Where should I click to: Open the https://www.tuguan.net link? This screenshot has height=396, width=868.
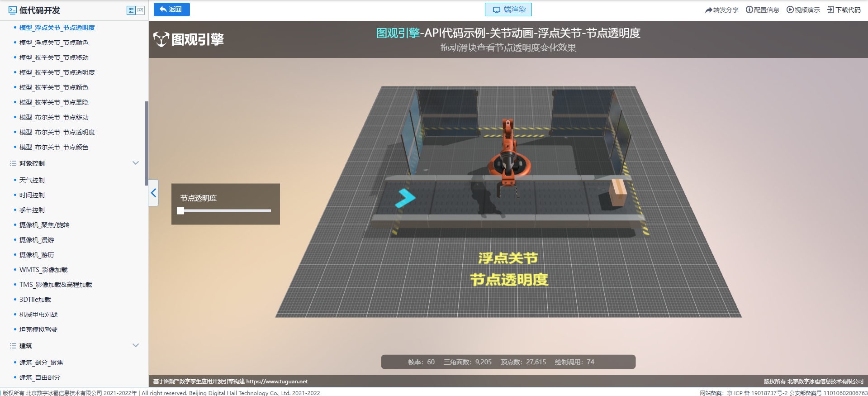277,382
